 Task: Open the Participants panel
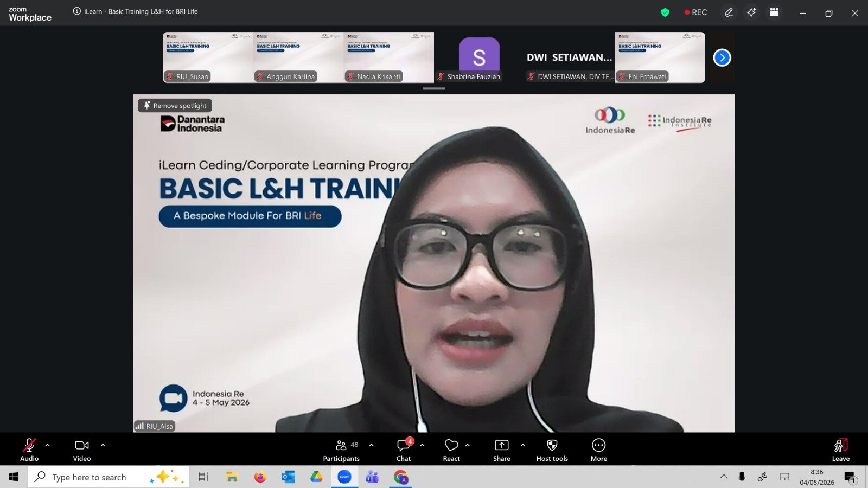click(x=341, y=450)
